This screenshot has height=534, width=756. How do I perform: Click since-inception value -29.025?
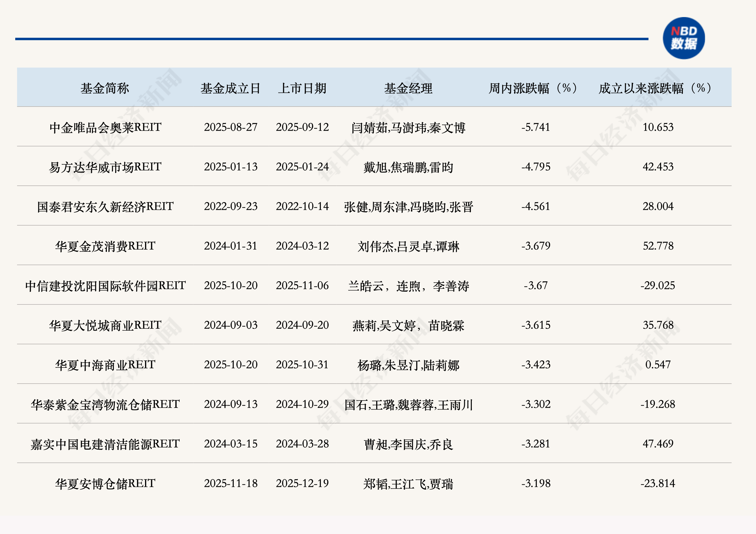tap(658, 285)
